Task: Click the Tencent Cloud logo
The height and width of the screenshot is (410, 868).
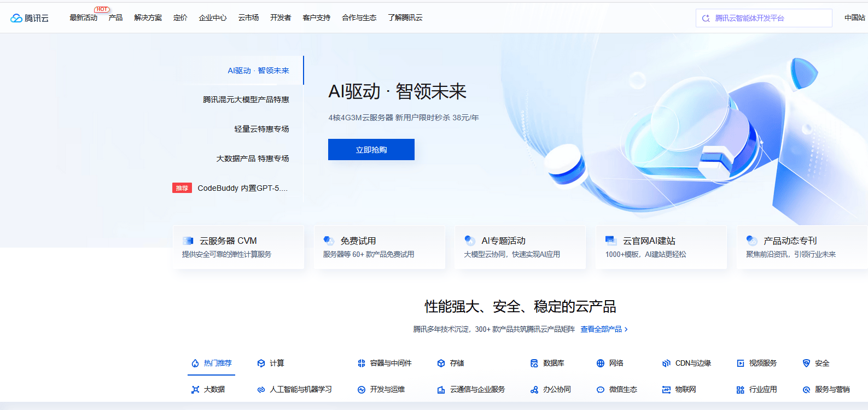Action: [x=30, y=18]
